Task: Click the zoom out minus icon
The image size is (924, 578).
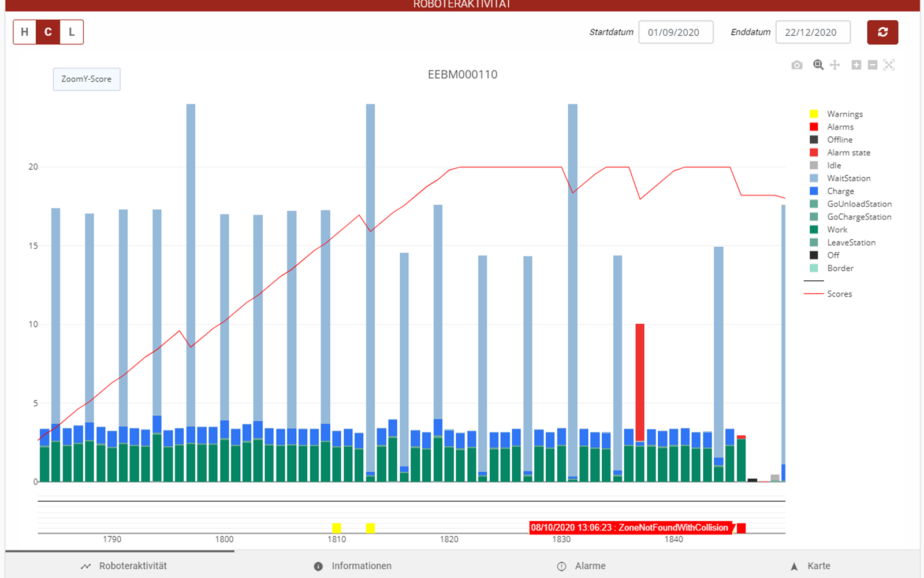Action: (x=873, y=65)
